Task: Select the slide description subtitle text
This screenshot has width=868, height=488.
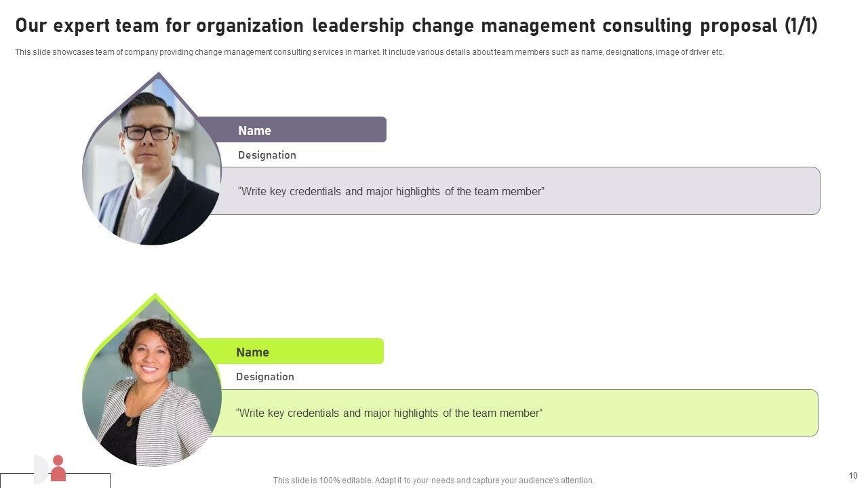Action: [370, 52]
